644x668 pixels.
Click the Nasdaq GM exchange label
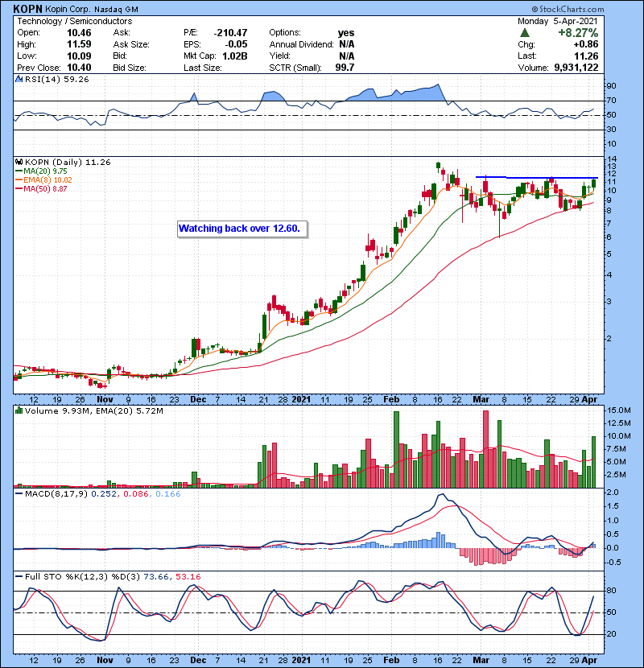coord(117,10)
